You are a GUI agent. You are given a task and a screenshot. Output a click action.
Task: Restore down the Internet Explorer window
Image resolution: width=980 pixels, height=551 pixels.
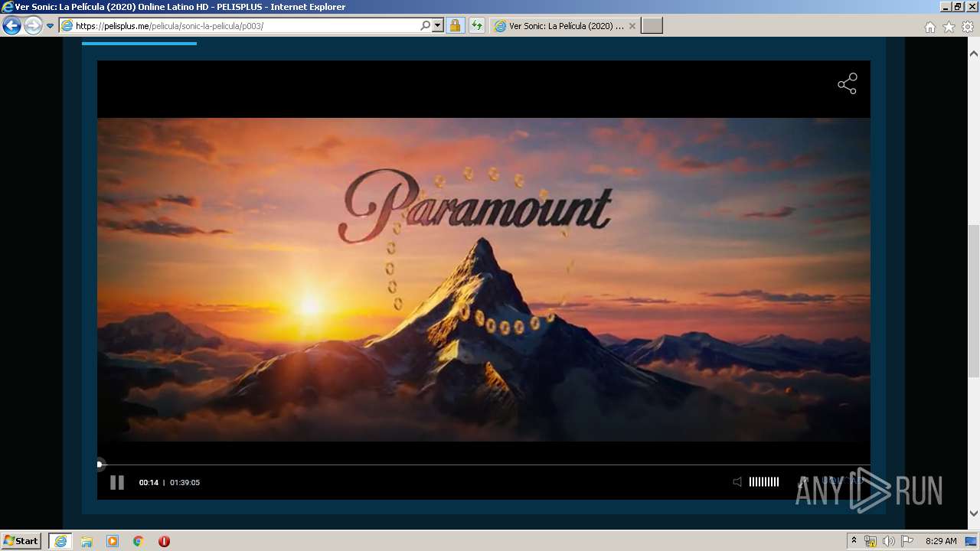coord(957,7)
